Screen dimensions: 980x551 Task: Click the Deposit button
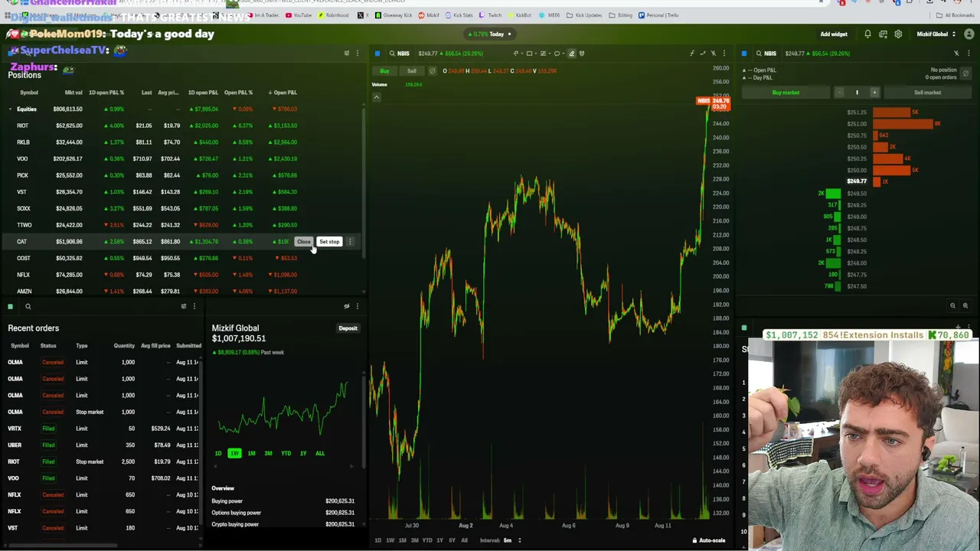click(x=348, y=328)
